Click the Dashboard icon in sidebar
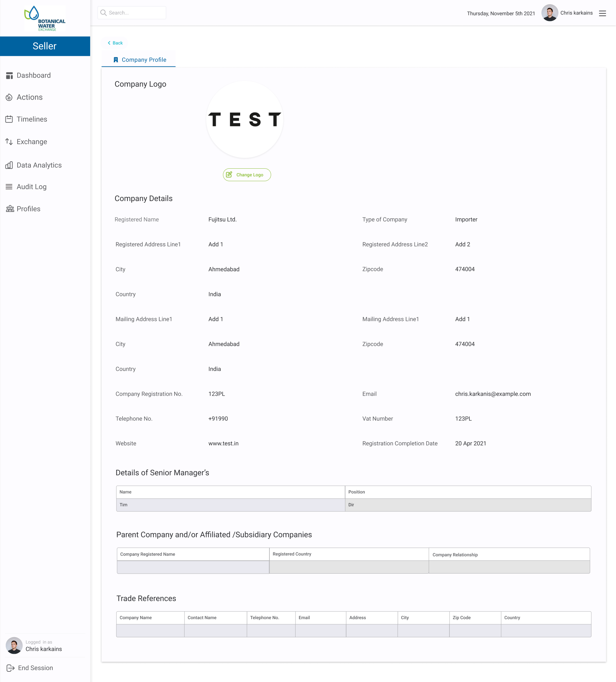 tap(9, 75)
